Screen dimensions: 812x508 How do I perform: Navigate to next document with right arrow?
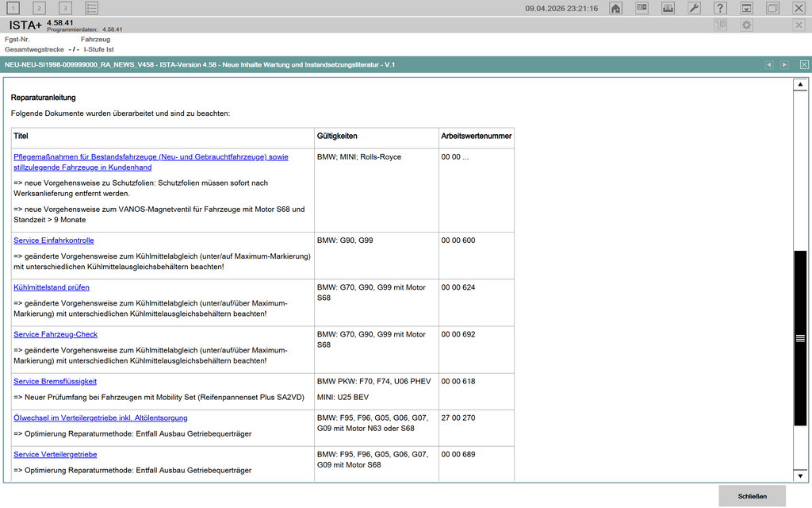[x=784, y=64]
